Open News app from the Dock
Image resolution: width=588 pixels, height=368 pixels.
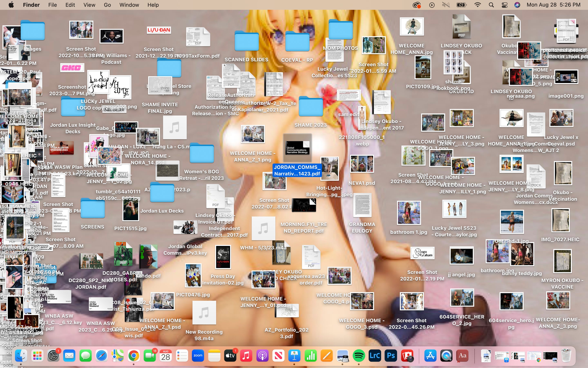pos(278,356)
